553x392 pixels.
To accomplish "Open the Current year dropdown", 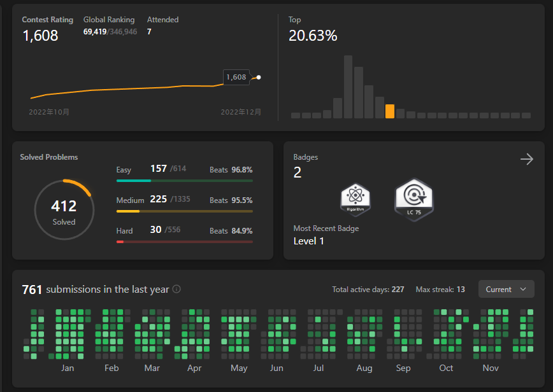I will pos(506,289).
